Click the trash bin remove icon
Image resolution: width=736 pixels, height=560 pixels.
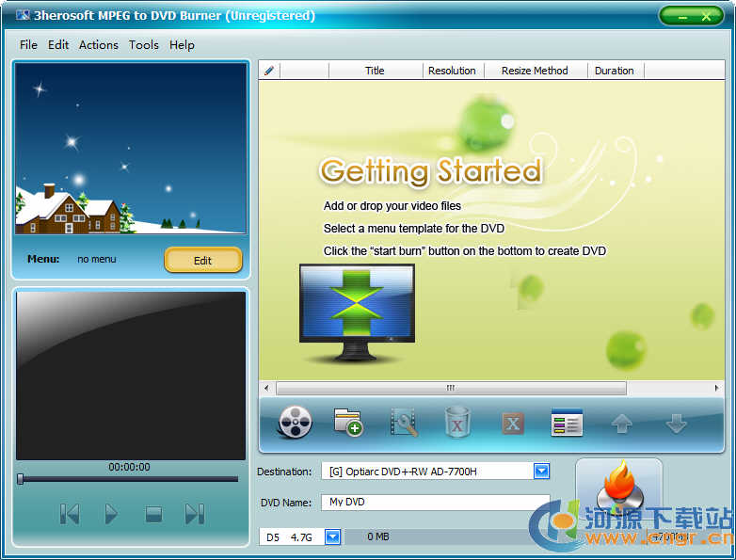pyautogui.click(x=457, y=424)
